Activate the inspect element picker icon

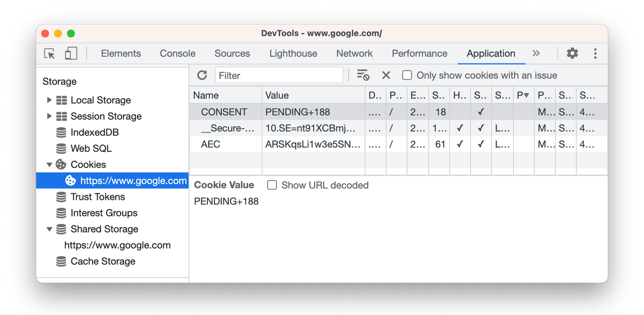49,53
